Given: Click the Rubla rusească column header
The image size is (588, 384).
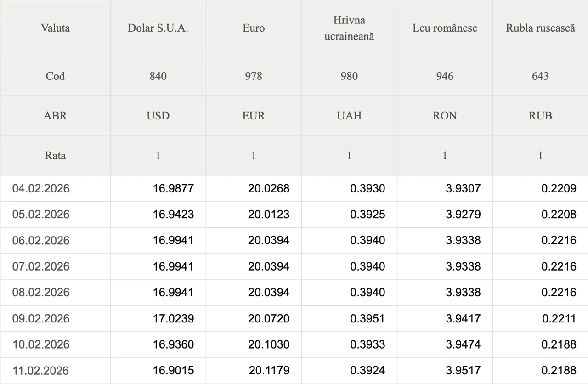Looking at the screenshot, I should [540, 28].
